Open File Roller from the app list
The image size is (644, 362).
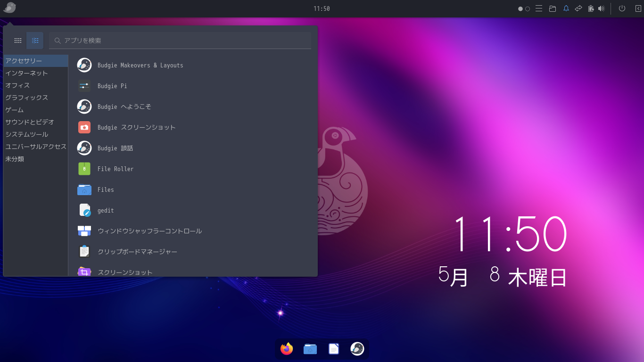115,168
